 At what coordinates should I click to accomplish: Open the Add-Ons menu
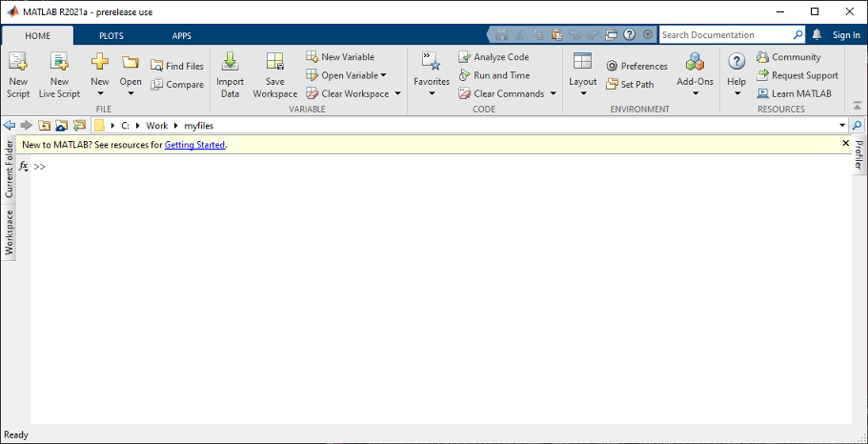[696, 76]
